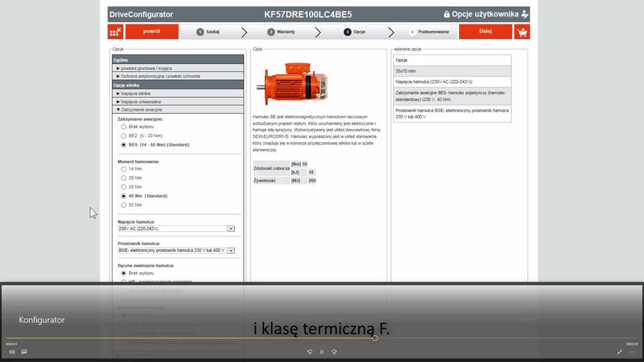Click the 35x70 mm selected option row
This screenshot has width=644, height=362.
(452, 71)
